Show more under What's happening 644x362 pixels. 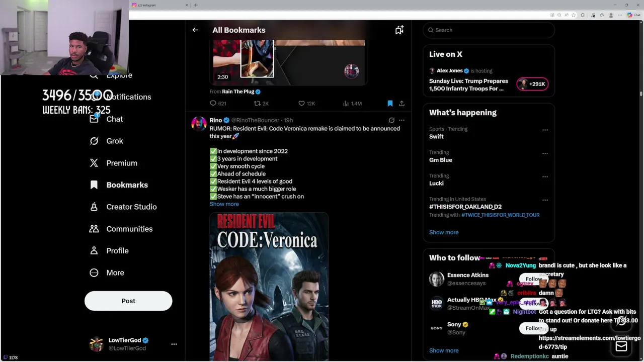coord(444,232)
